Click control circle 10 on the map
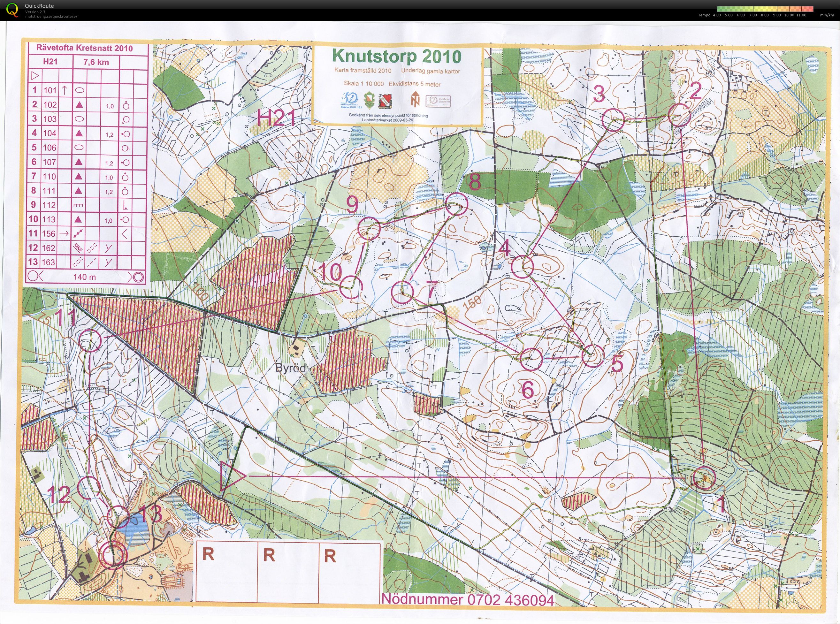Viewport: 840px width, 624px height. (x=351, y=287)
